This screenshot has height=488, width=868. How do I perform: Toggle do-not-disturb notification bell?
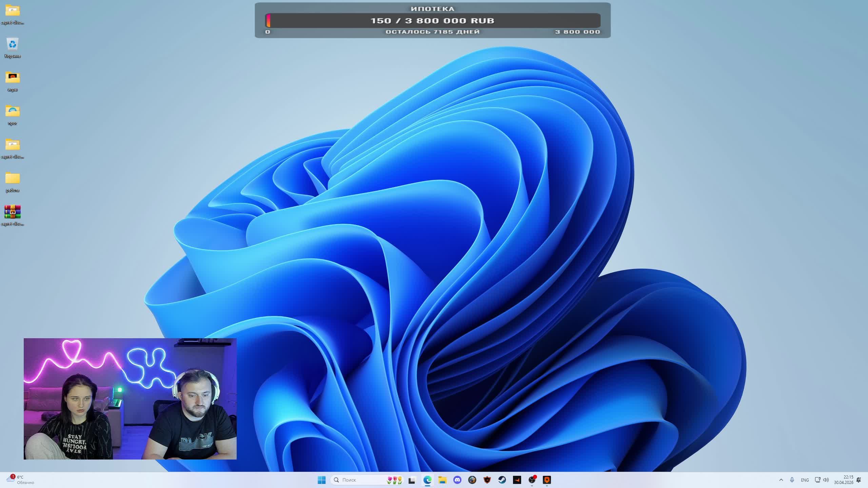point(859,480)
